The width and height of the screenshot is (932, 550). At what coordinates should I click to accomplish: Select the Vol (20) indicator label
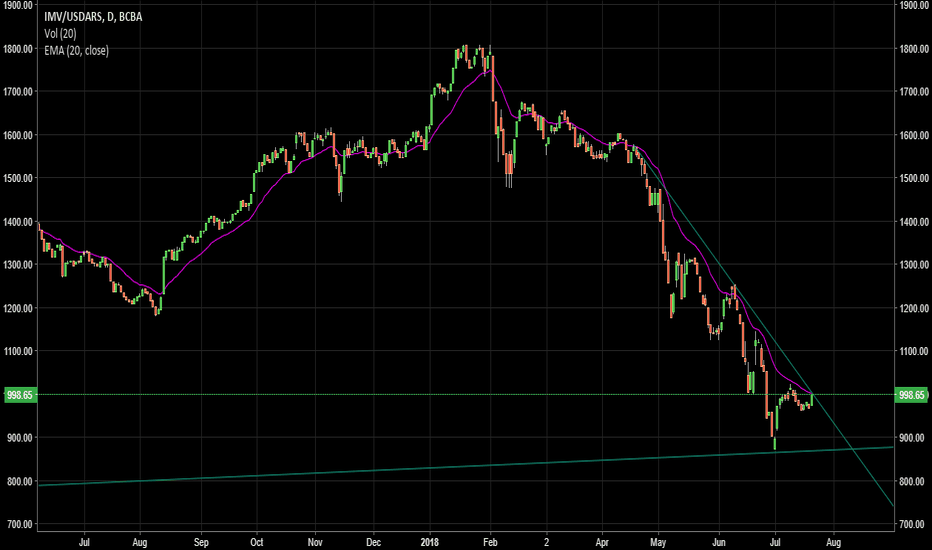(x=60, y=34)
